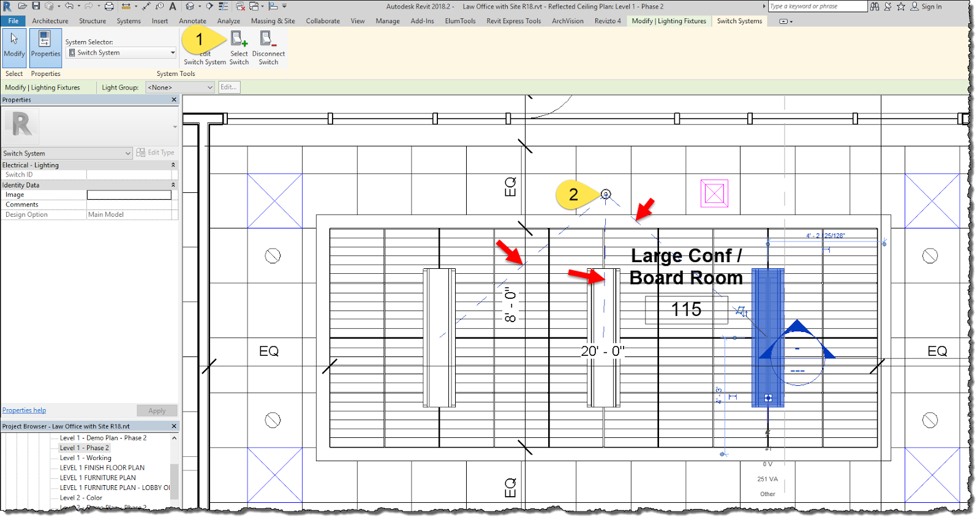This screenshot has width=980, height=520.
Task: Open the ribbon display mode dropdown arrow
Action: coord(791,21)
